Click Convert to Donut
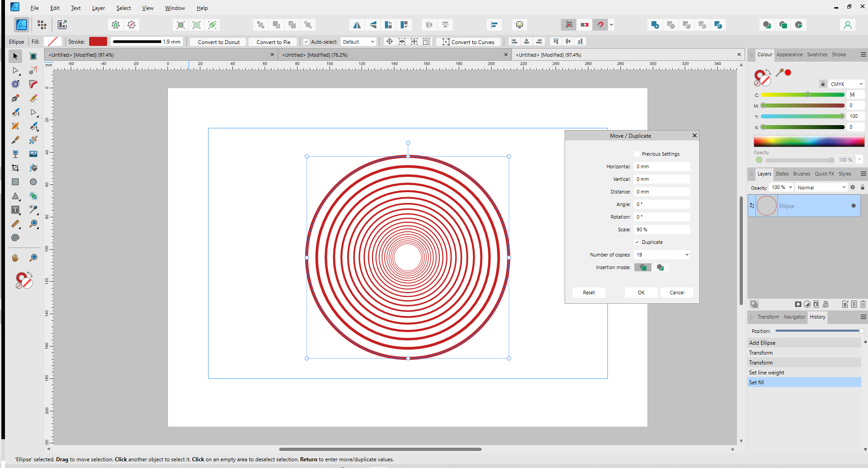This screenshot has width=868, height=468. point(218,42)
